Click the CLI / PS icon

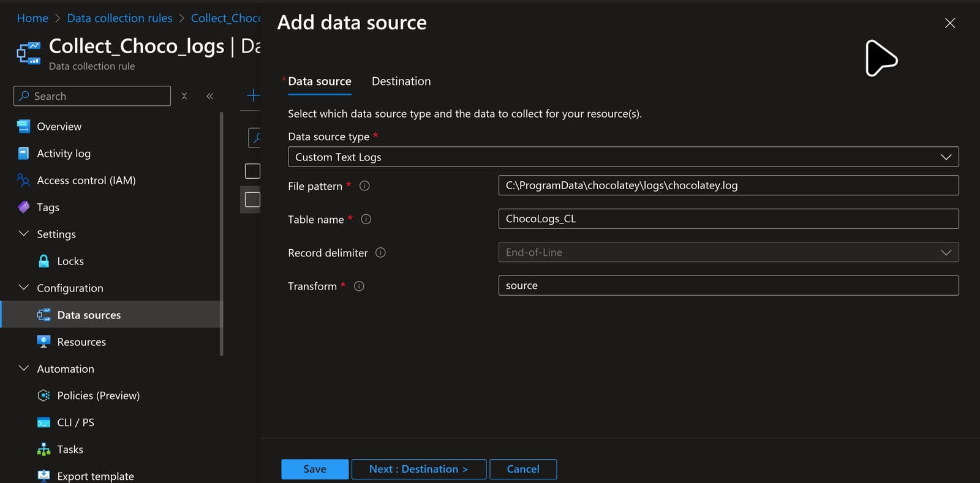pyautogui.click(x=43, y=422)
